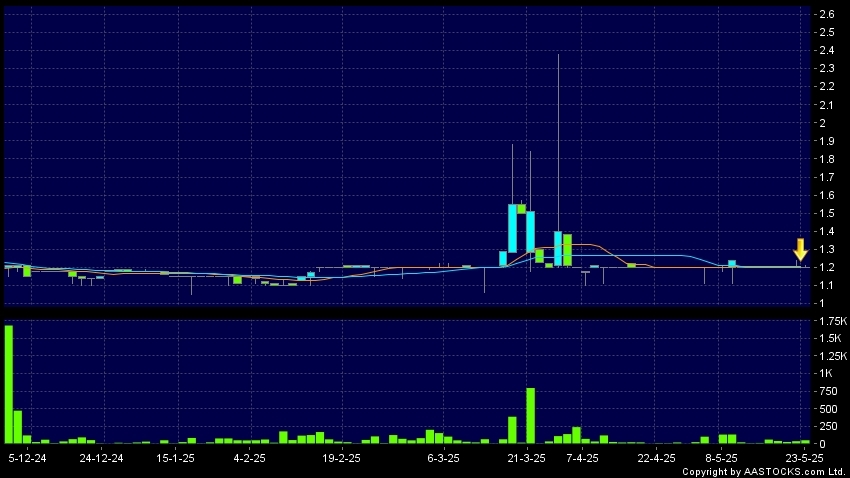Screen dimensions: 850x478
Task: Click the tallest volume bar near 5-12-24
Action: click(9, 384)
